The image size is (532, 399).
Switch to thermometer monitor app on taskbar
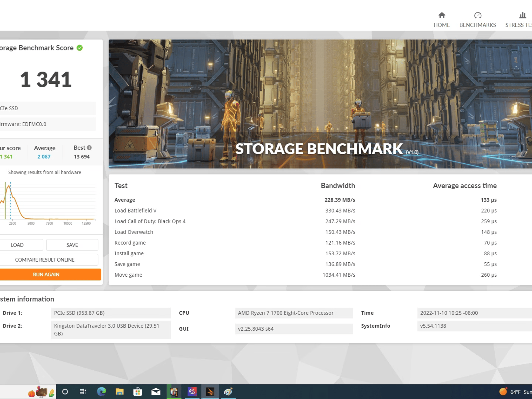(174, 391)
